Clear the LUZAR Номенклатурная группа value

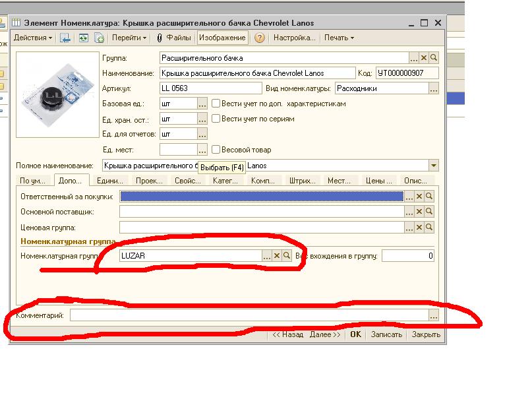(277, 256)
